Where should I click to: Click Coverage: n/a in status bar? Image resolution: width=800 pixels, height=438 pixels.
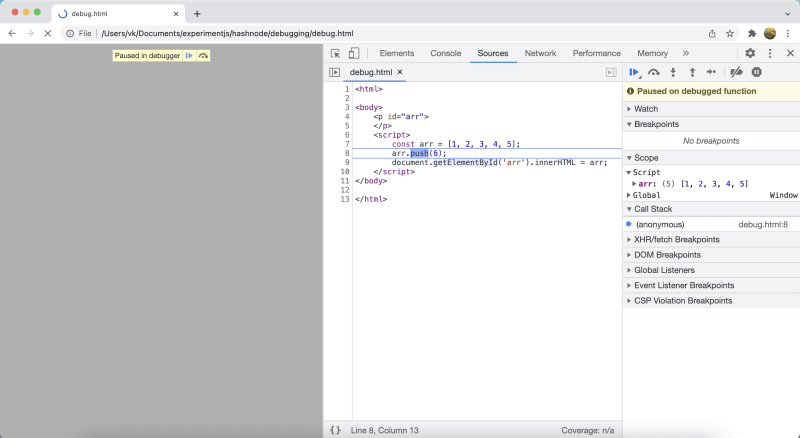tap(588, 430)
